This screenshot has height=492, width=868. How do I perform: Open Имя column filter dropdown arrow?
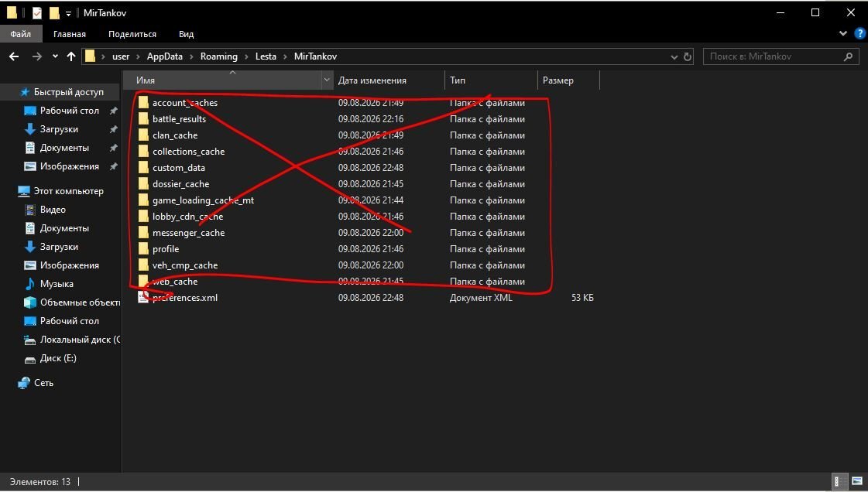tap(327, 80)
